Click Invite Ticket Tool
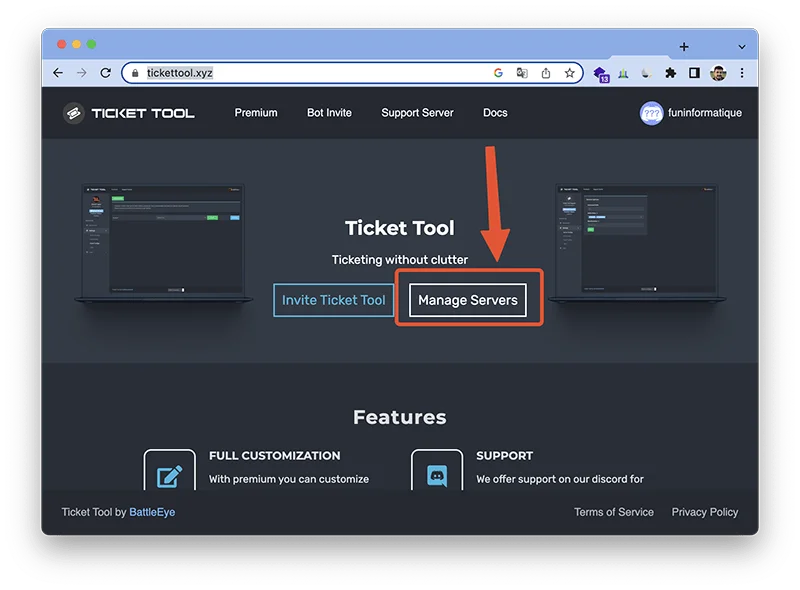Viewport: 800px width, 590px height. pyautogui.click(x=333, y=299)
